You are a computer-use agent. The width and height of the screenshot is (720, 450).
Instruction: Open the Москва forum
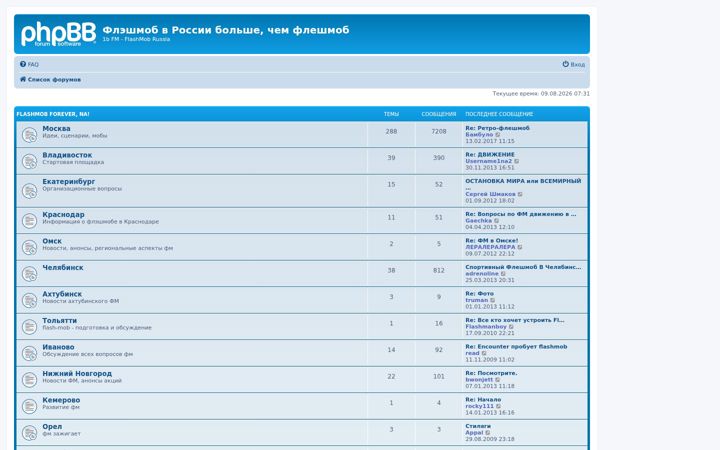click(56, 129)
